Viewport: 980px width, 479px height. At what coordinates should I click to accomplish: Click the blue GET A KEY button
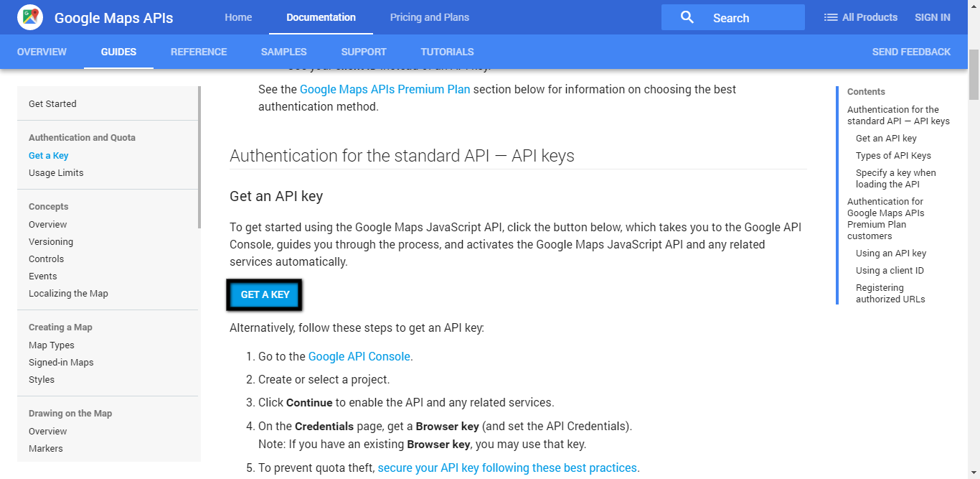point(265,294)
